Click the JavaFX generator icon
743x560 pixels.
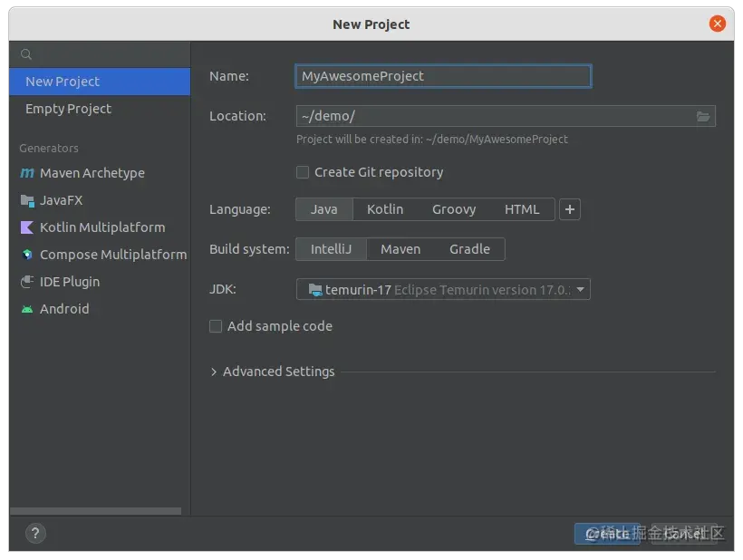click(x=27, y=201)
